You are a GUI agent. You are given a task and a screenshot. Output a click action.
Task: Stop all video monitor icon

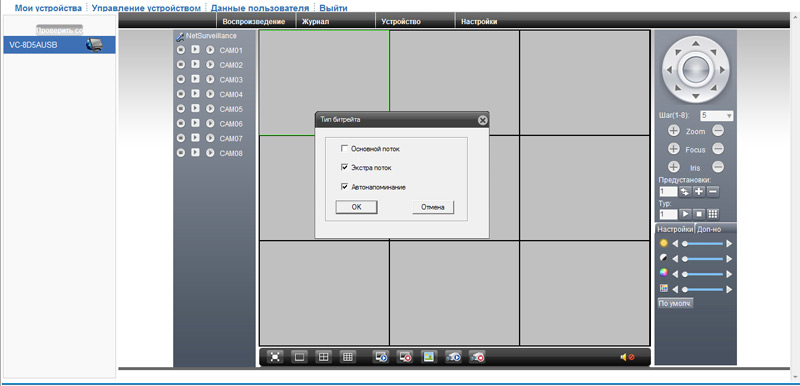click(x=405, y=357)
